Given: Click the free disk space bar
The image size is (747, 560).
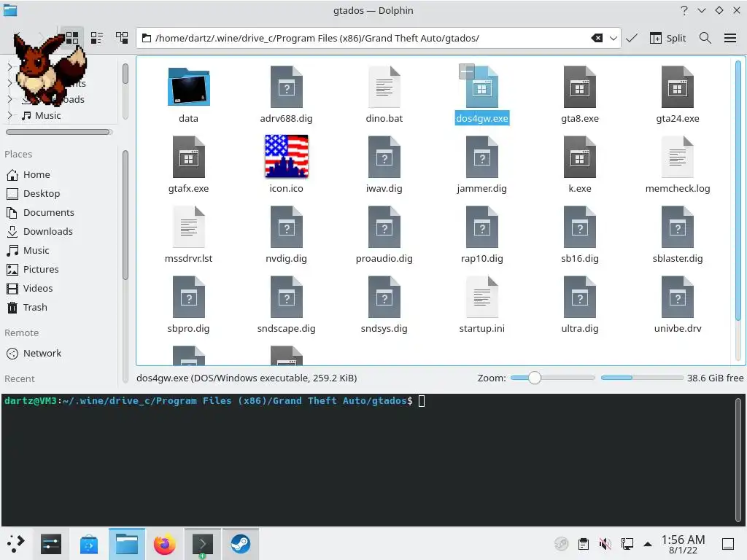Looking at the screenshot, I should [x=642, y=378].
